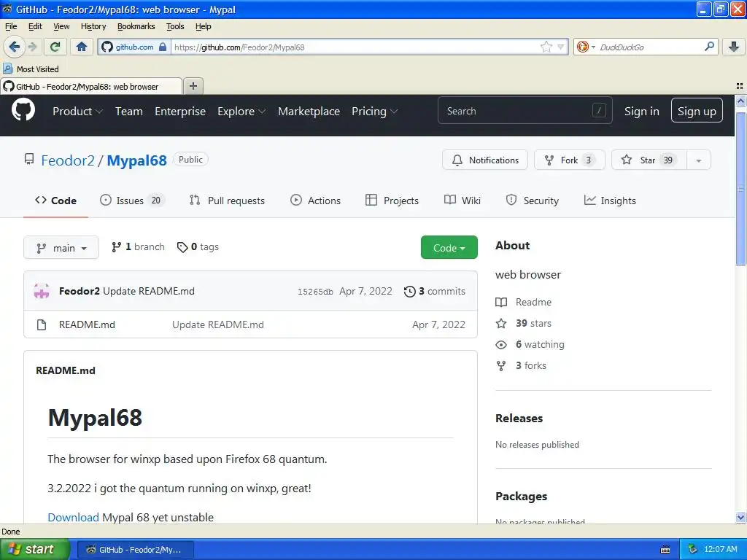This screenshot has height=560, width=747.
Task: Open the Marketplace nav link
Action: click(x=309, y=111)
